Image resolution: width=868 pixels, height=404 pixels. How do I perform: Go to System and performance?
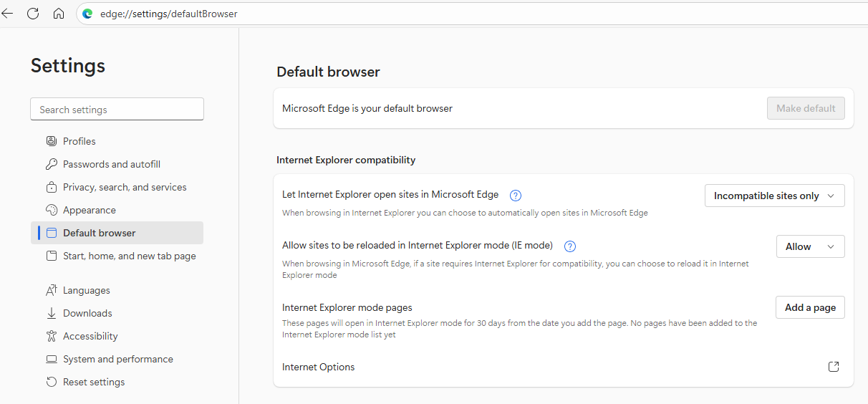(117, 359)
